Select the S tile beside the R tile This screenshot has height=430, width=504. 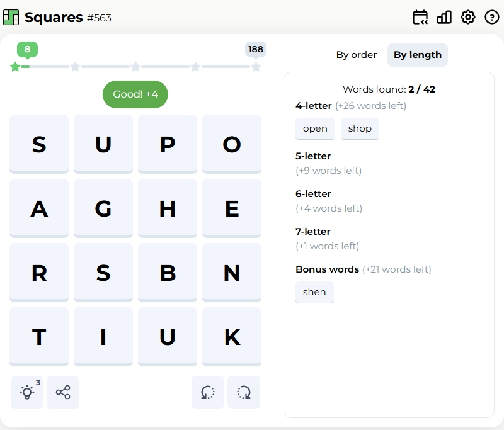[103, 273]
